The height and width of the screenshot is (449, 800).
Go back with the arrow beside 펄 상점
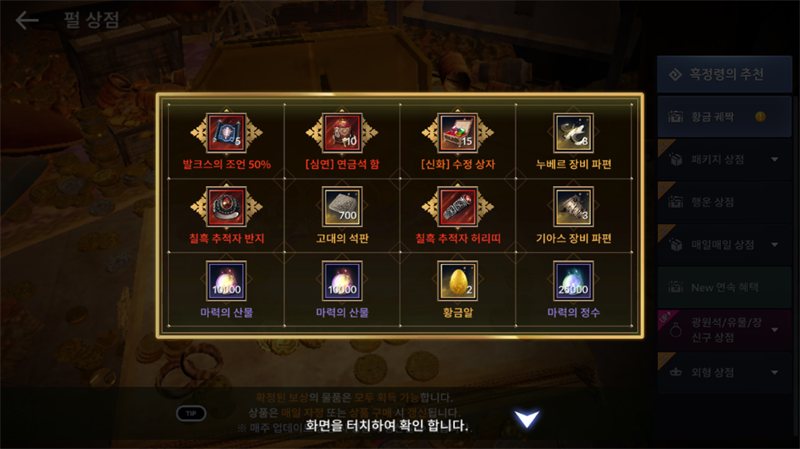pos(27,20)
